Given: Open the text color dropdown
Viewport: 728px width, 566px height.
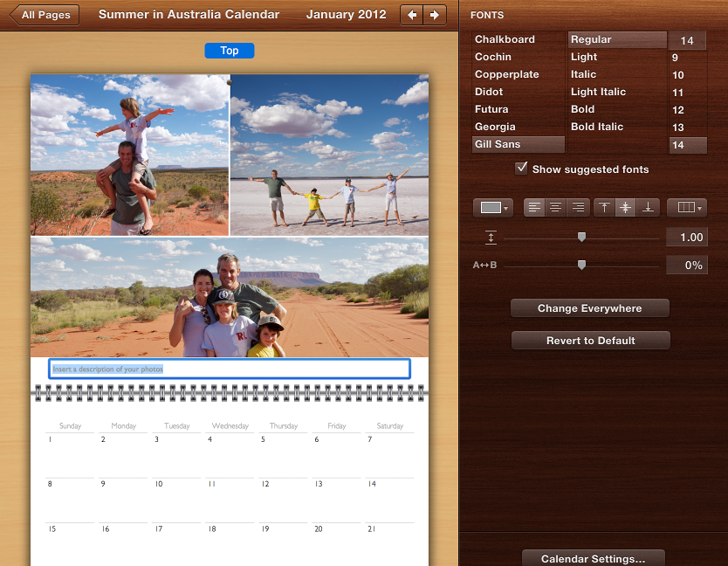Looking at the screenshot, I should click(492, 207).
